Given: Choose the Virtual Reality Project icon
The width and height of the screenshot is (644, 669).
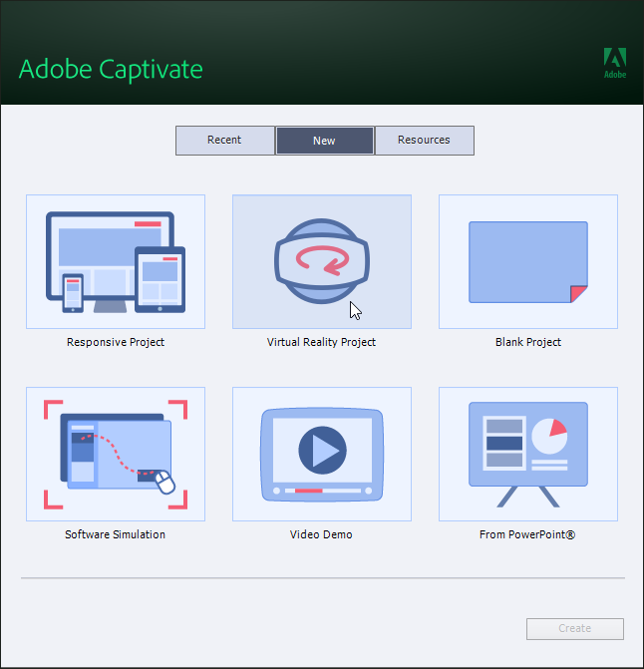Looking at the screenshot, I should (321, 261).
